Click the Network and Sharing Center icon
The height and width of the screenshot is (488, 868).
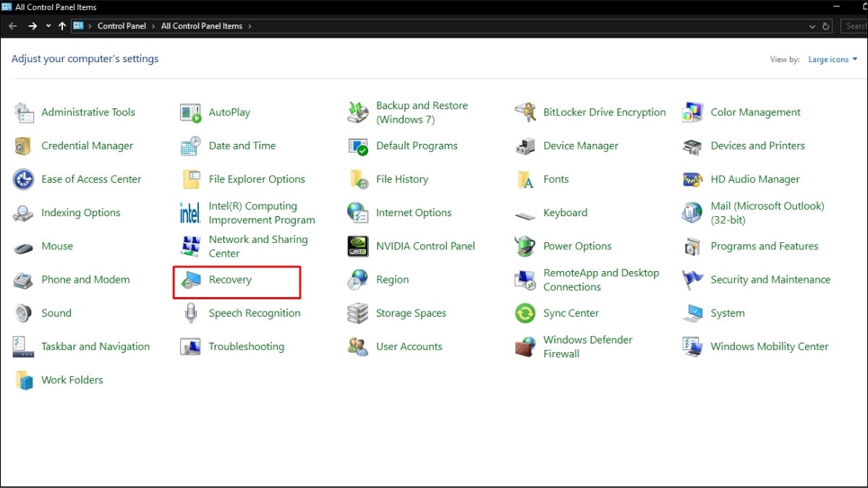coord(191,247)
